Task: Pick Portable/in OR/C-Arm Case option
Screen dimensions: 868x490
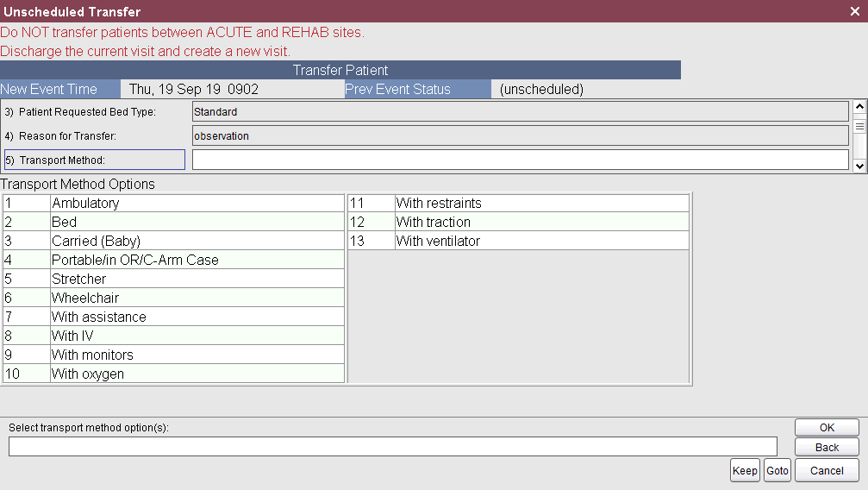Action: [134, 261]
